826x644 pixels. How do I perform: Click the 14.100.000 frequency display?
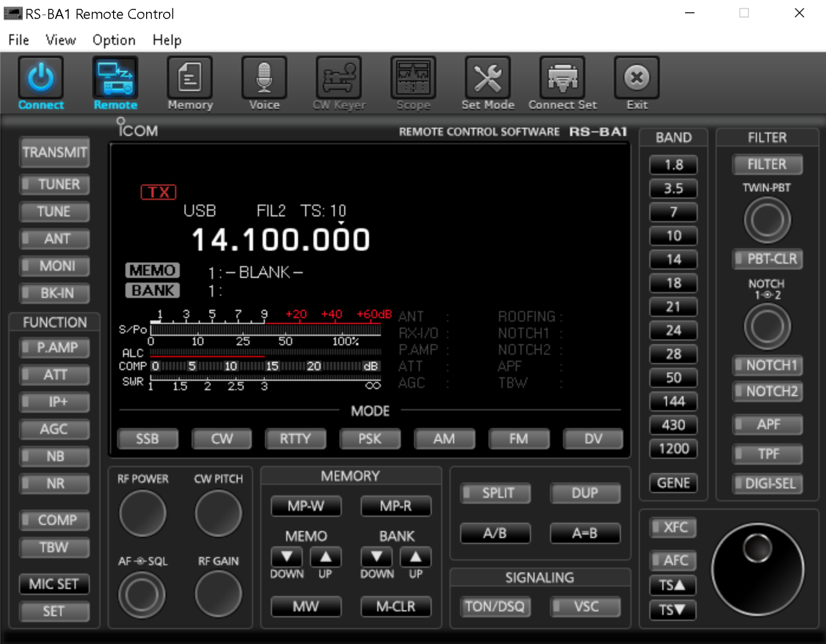coord(281,239)
